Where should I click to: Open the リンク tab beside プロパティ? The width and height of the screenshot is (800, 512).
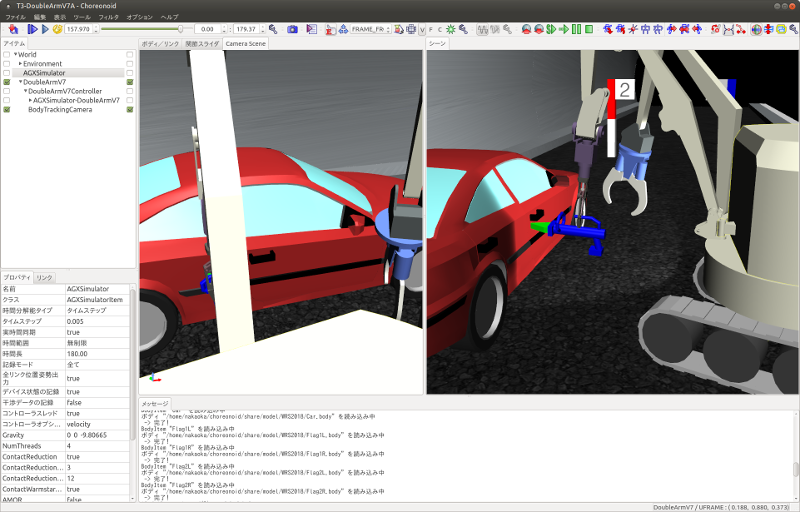[45, 277]
